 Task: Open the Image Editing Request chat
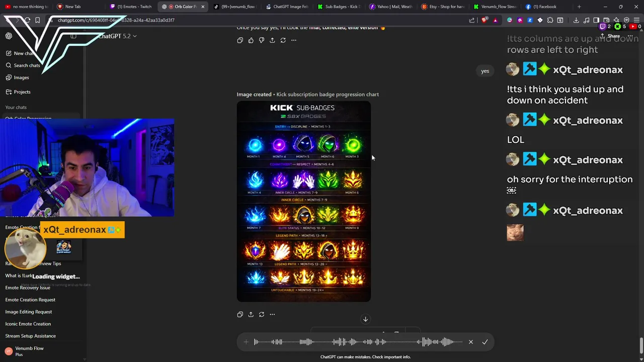tap(29, 312)
